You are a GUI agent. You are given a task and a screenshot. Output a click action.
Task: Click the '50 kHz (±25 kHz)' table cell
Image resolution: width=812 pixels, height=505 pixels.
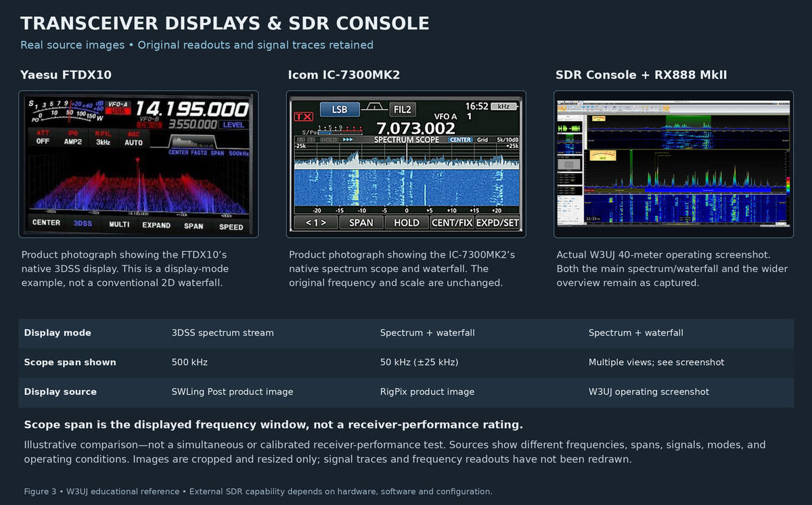tap(419, 362)
